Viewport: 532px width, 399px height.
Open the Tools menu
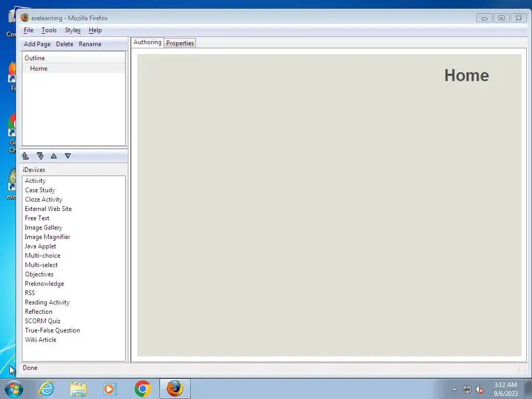[x=49, y=30]
